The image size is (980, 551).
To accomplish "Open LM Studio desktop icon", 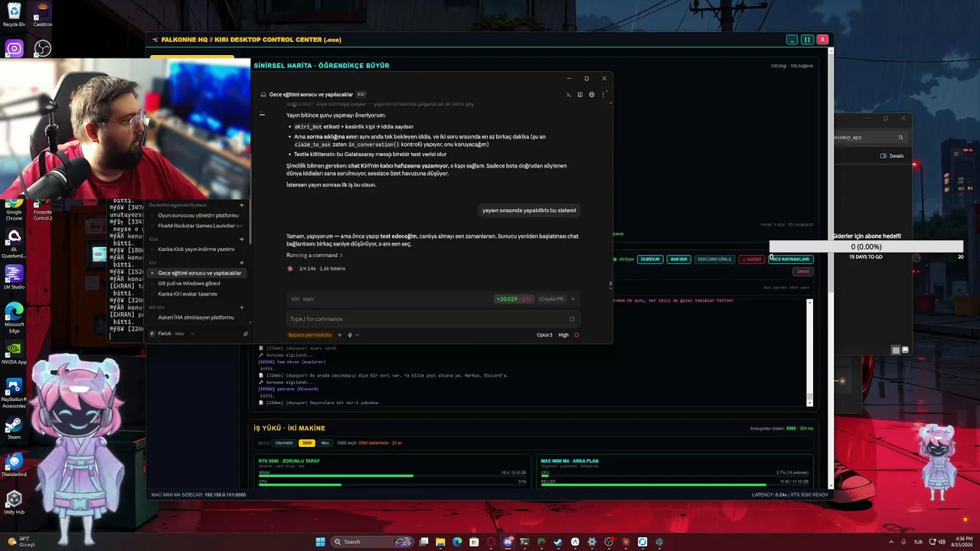I will 14,277.
